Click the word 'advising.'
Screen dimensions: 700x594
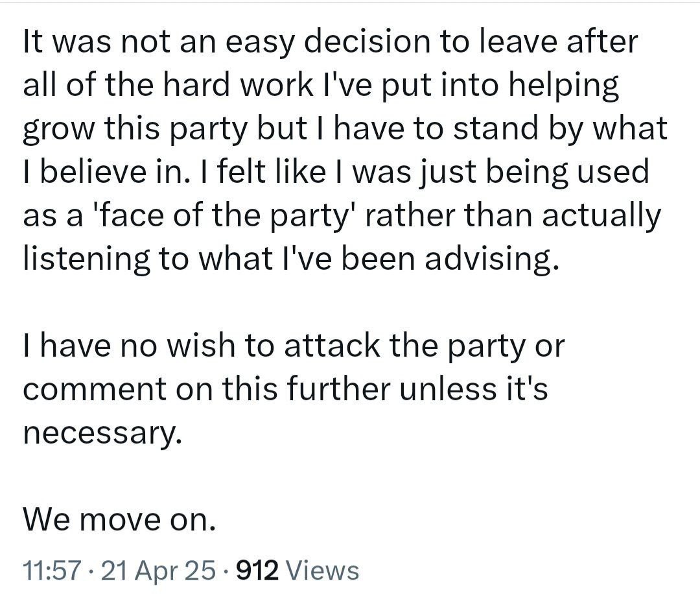click(x=491, y=259)
